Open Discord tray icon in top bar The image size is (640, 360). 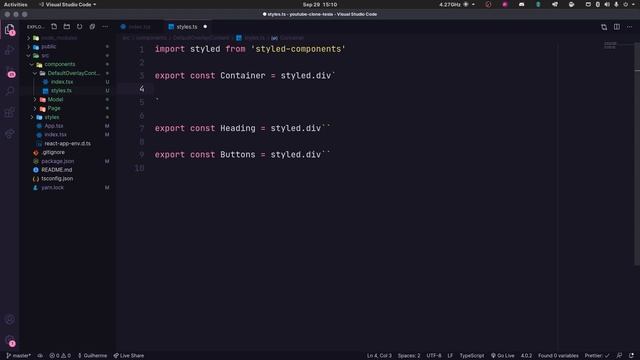click(522, 4)
